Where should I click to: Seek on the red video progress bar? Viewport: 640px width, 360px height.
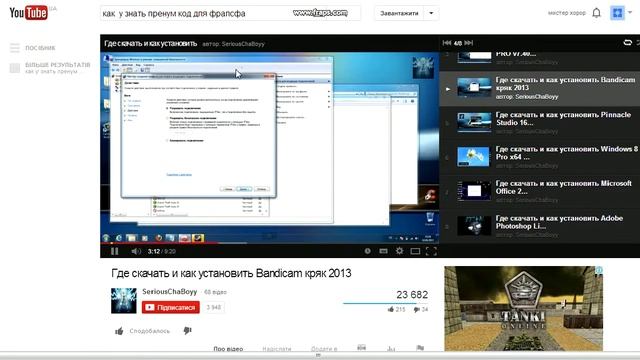point(269,243)
